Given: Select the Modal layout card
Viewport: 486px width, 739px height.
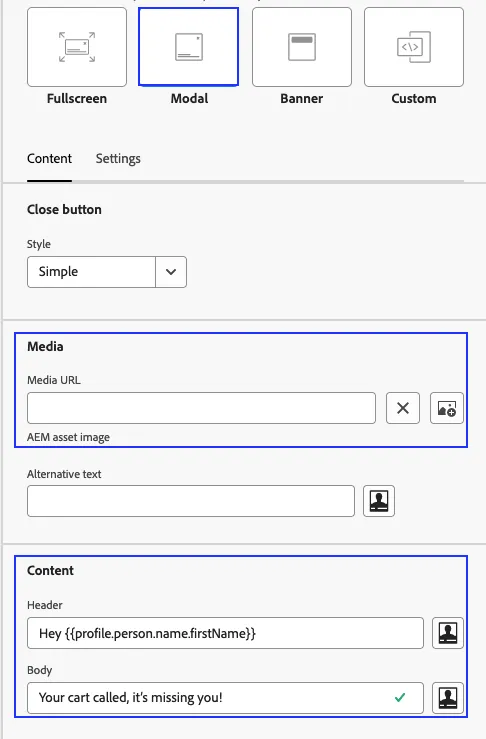Looking at the screenshot, I should coord(189,47).
